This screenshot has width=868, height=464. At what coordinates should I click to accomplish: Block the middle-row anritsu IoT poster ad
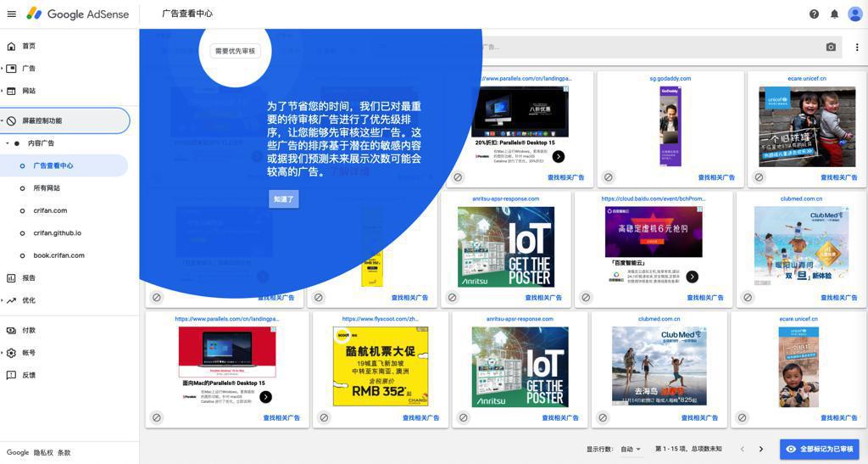click(x=453, y=298)
